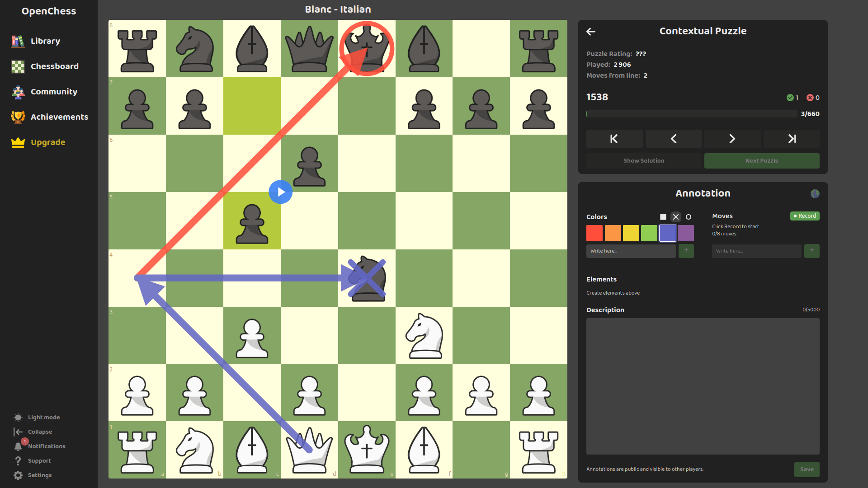Image resolution: width=868 pixels, height=488 pixels.
Task: Click Show Solution button
Action: pos(644,161)
